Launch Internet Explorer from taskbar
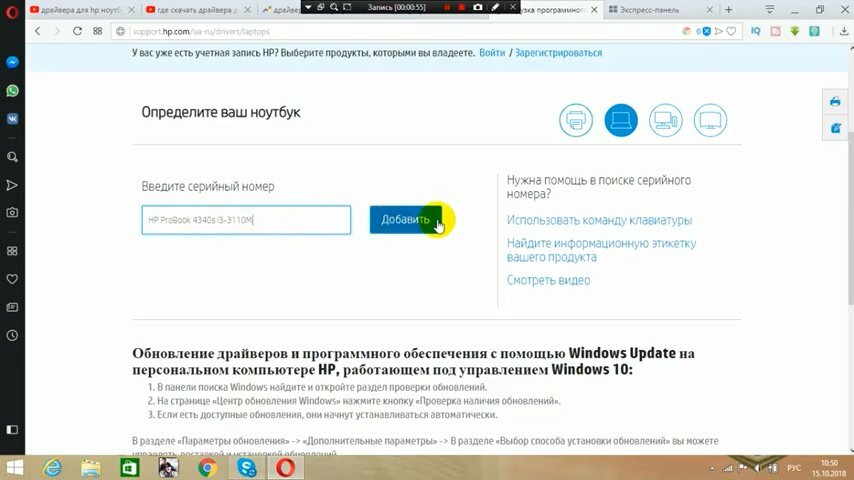The height and width of the screenshot is (480, 854). coord(53,467)
